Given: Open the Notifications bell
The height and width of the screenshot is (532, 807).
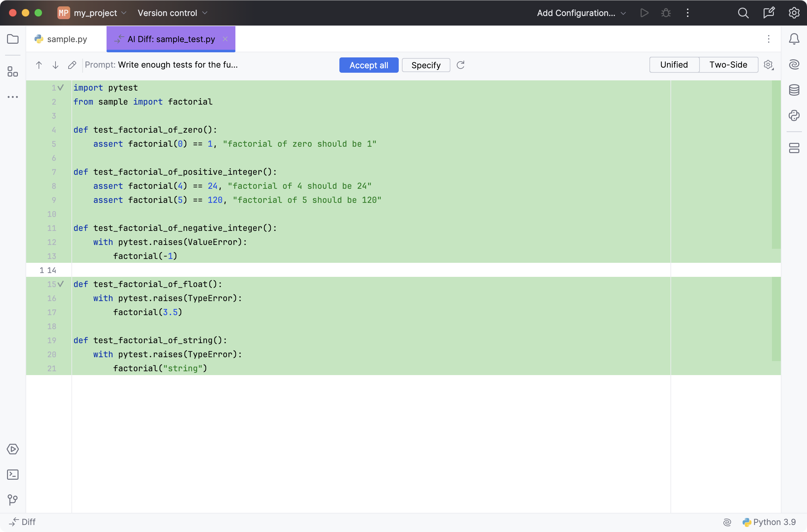Looking at the screenshot, I should (794, 39).
